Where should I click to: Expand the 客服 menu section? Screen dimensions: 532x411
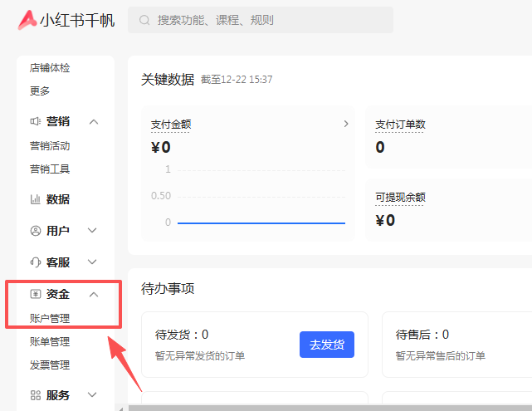click(x=92, y=262)
